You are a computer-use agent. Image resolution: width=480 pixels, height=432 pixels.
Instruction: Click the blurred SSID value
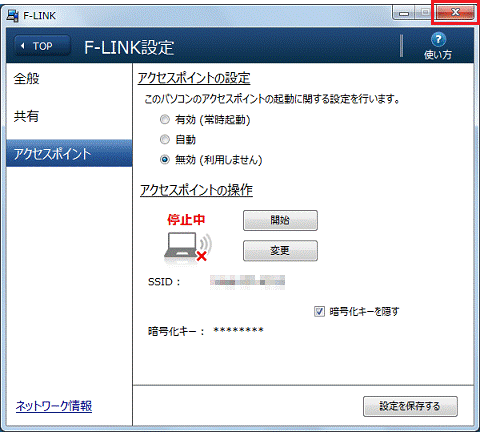[247, 282]
